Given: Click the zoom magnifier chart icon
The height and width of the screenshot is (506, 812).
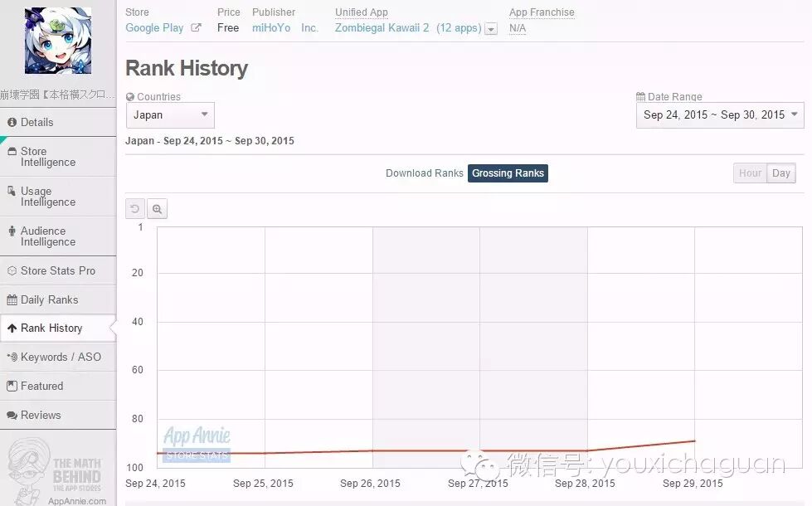Looking at the screenshot, I should coord(157,209).
